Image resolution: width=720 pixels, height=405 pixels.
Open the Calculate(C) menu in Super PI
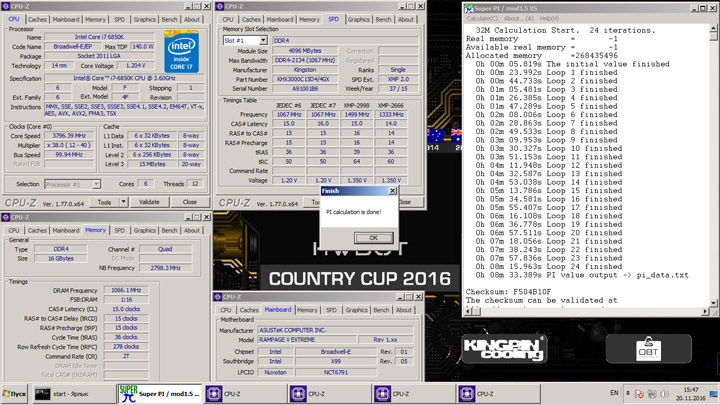(482, 18)
